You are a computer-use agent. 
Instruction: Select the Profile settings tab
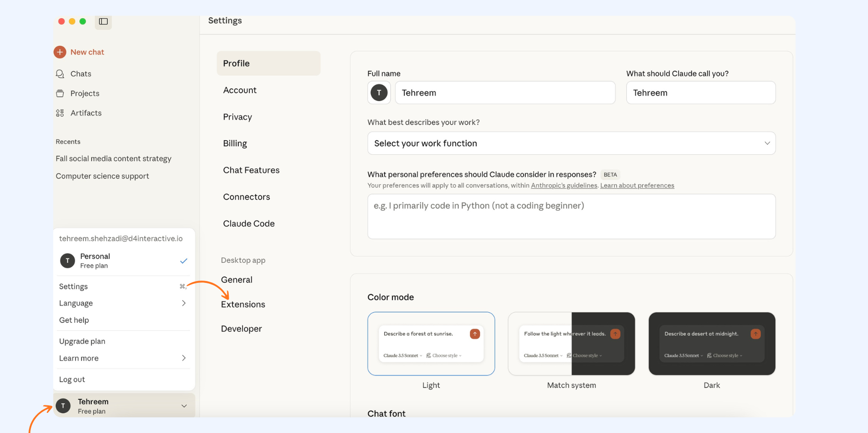point(268,63)
